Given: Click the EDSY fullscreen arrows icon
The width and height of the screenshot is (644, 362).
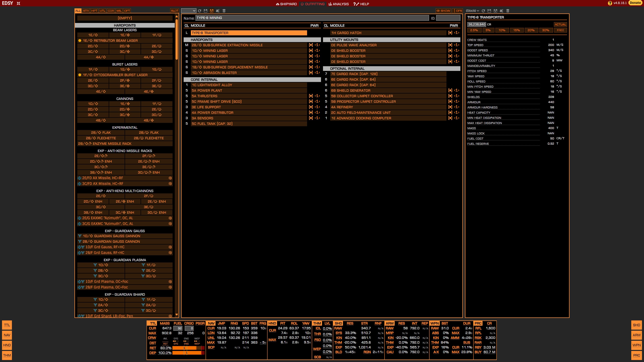Looking at the screenshot, I should [x=18, y=3].
